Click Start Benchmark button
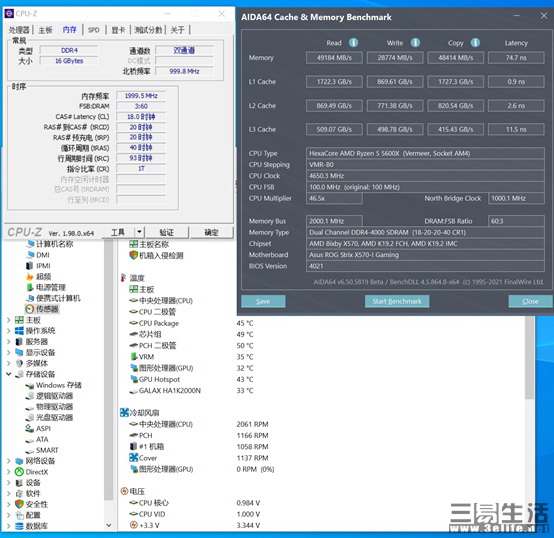Viewport: 554px width, 538px height. [397, 301]
